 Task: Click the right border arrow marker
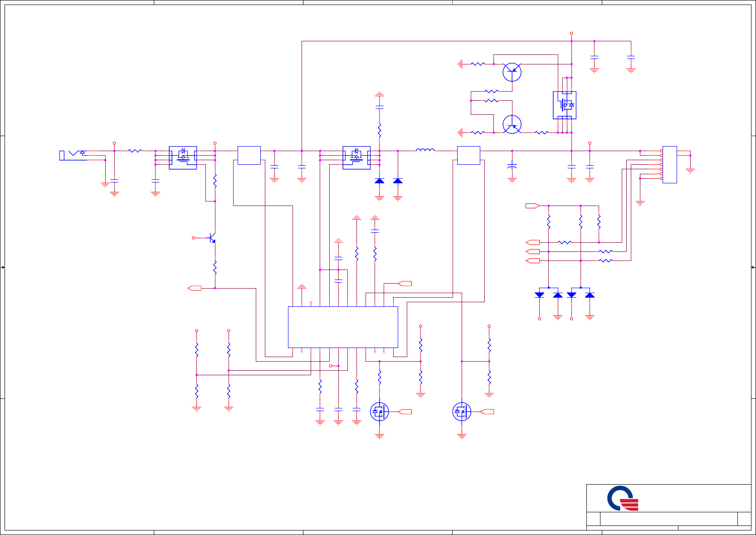[753, 267]
